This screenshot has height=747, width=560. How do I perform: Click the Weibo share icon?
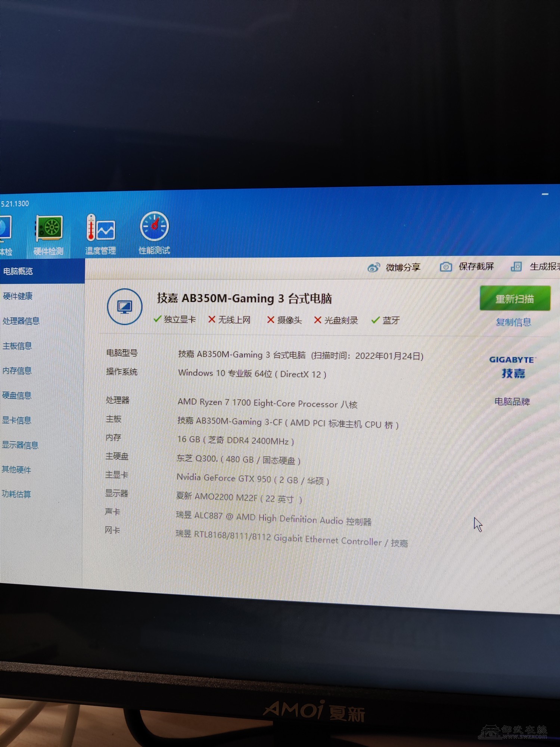point(373,267)
